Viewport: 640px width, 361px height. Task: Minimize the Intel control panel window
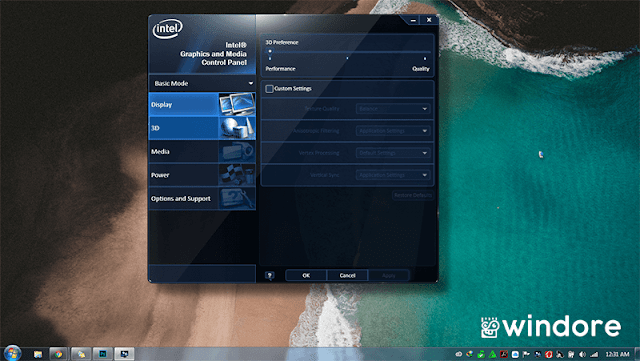click(x=413, y=20)
